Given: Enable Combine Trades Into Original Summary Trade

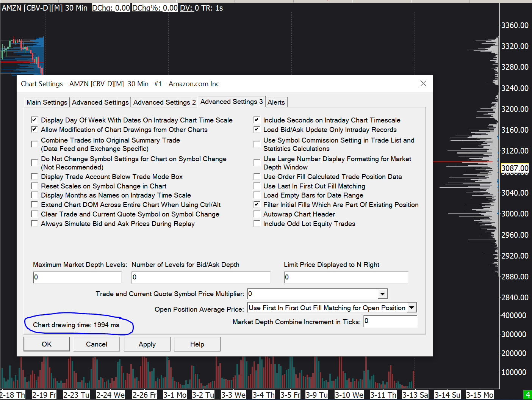Looking at the screenshot, I should tap(34, 144).
